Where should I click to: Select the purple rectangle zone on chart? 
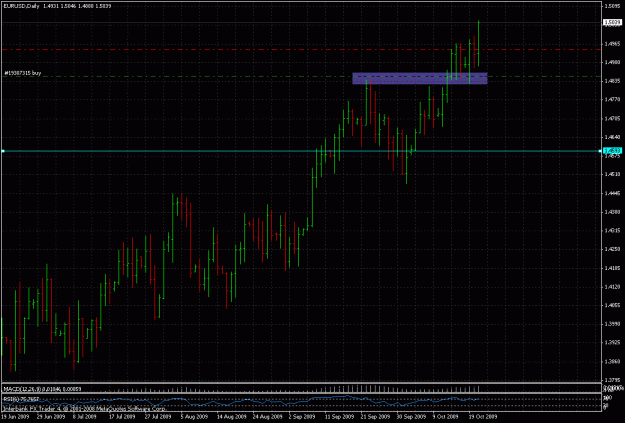coord(420,79)
